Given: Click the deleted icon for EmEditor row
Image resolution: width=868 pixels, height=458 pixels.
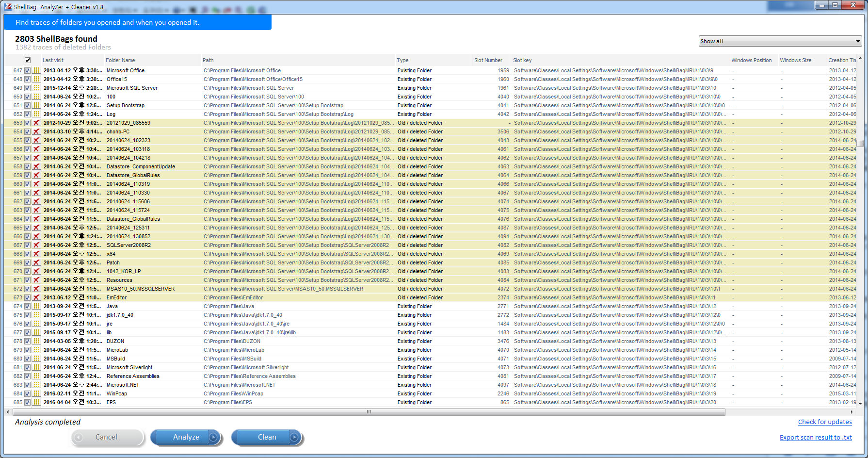Looking at the screenshot, I should pyautogui.click(x=37, y=297).
